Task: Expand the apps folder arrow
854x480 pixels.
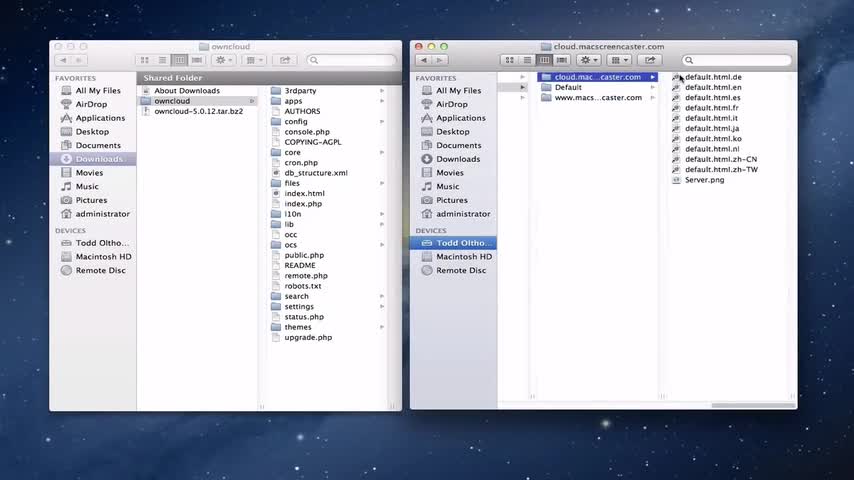Action: pos(382,101)
